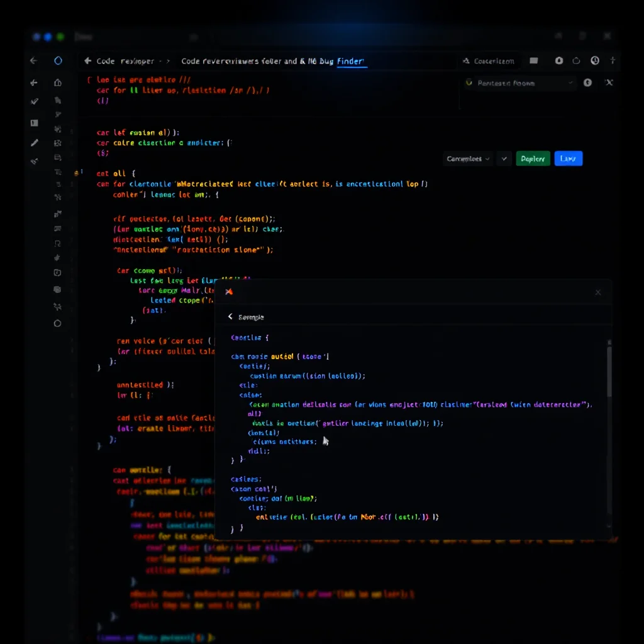Open the Pentest Room dropdown
Screen dimensions: 644x644
click(519, 82)
